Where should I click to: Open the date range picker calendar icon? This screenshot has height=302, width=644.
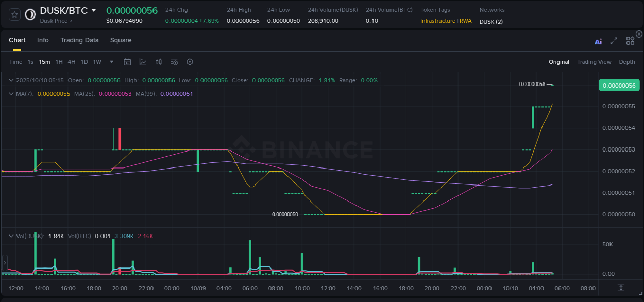(x=127, y=62)
